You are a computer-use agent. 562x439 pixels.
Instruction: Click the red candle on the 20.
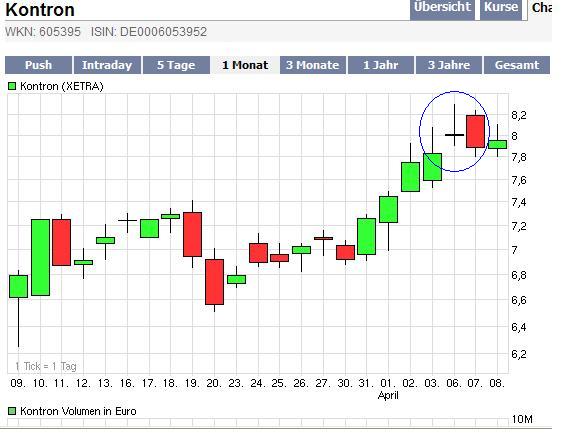coord(214,282)
